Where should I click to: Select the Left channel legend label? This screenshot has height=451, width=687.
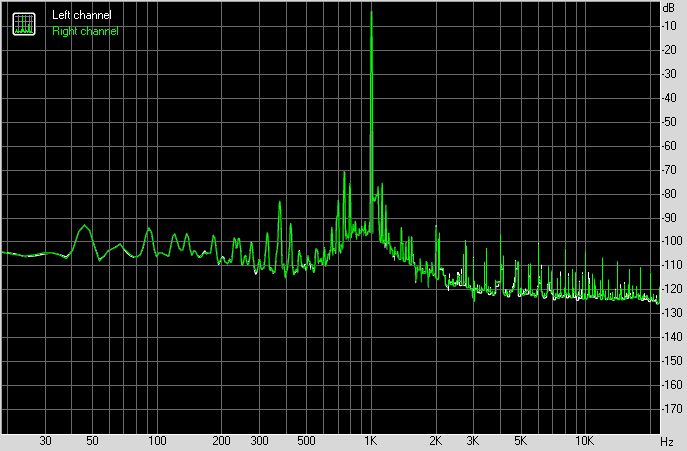click(82, 15)
